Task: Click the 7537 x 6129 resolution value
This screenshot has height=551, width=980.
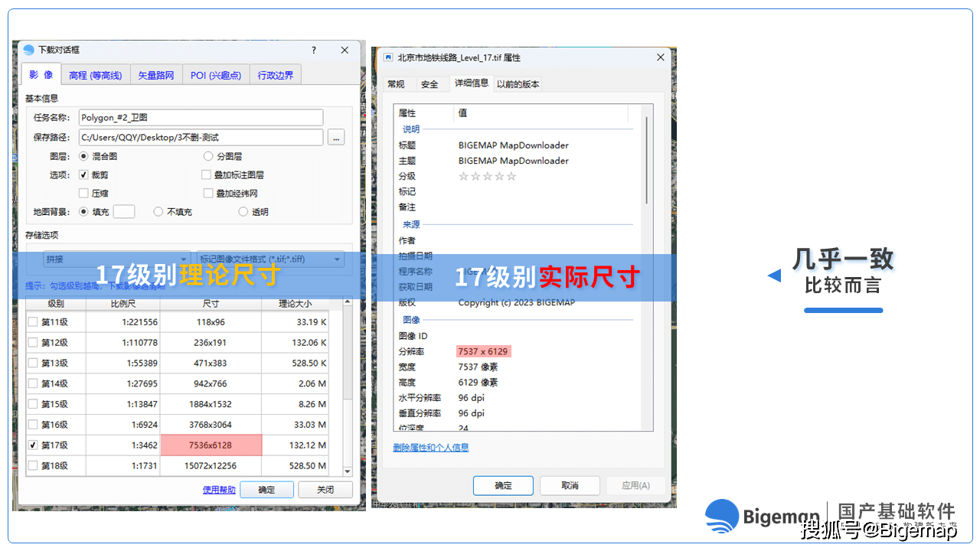Action: point(483,351)
